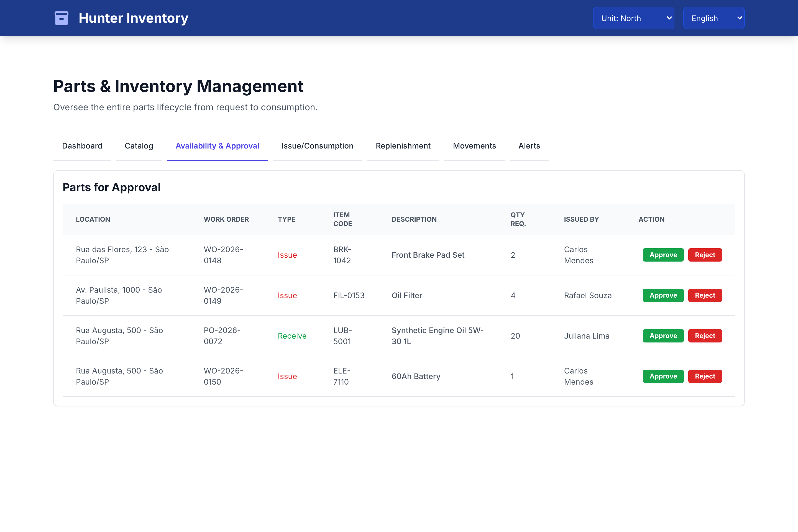Approve the Oil Filter request
The height and width of the screenshot is (532, 798).
pyautogui.click(x=663, y=295)
